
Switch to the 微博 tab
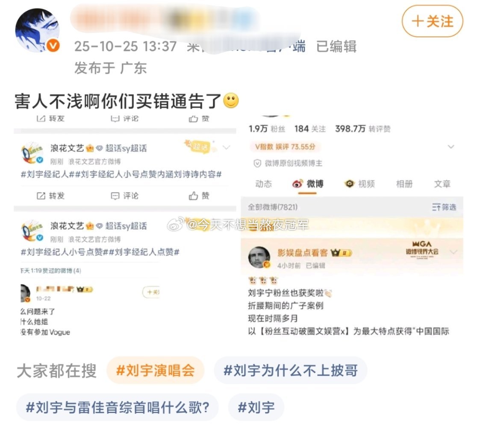click(x=308, y=184)
